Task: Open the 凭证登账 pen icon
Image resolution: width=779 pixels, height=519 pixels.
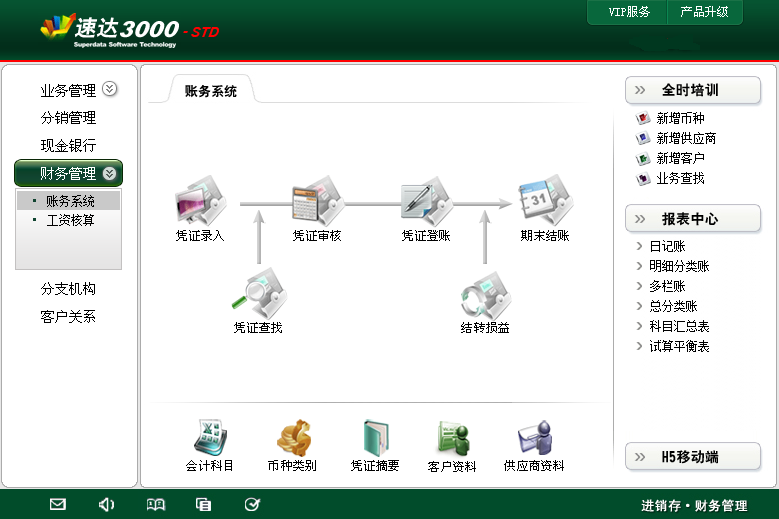Action: pos(426,200)
